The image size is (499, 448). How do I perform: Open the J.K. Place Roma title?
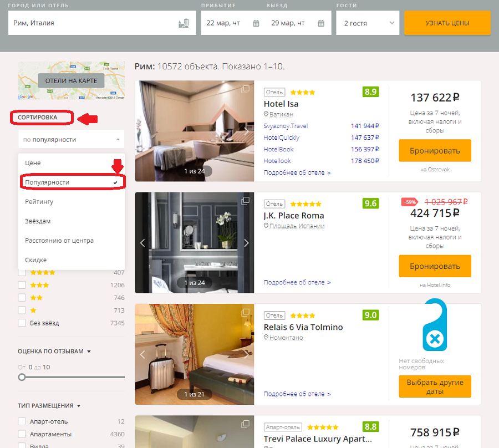(x=294, y=216)
